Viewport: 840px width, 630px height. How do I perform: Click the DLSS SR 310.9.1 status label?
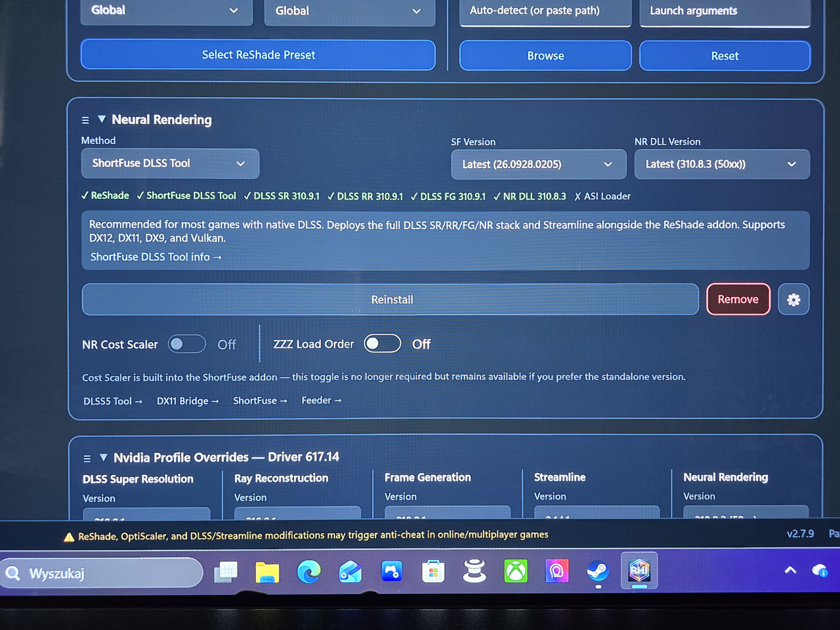(282, 196)
